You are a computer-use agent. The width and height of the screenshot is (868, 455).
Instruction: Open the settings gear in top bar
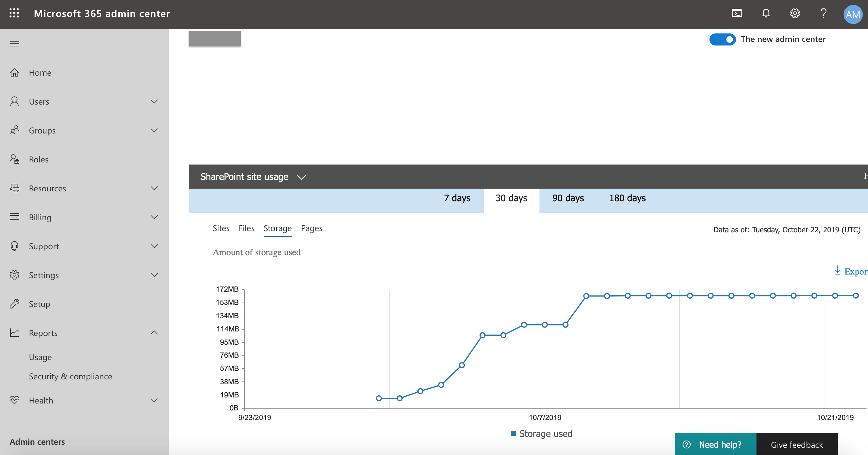pos(794,14)
